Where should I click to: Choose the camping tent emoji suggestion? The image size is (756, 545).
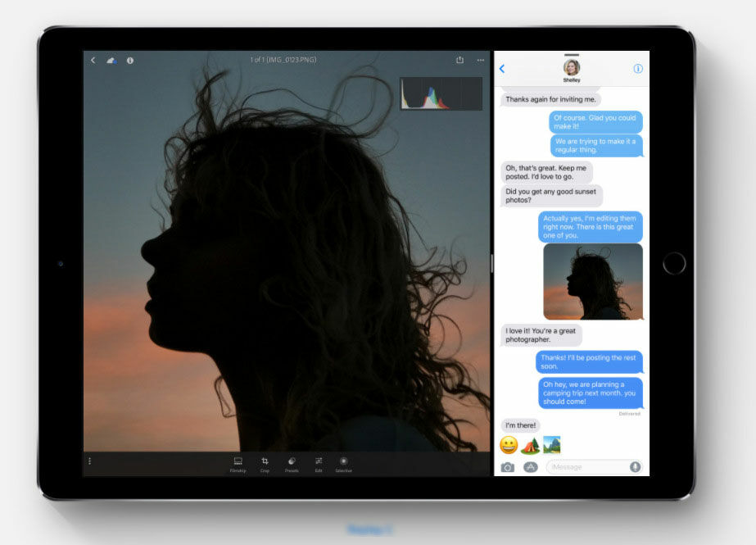click(x=531, y=445)
